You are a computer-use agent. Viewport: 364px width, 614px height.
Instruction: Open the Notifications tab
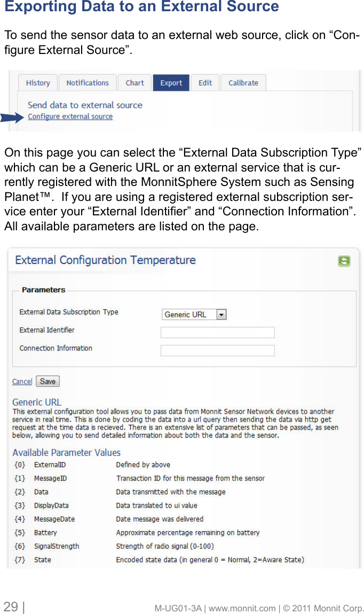(88, 83)
